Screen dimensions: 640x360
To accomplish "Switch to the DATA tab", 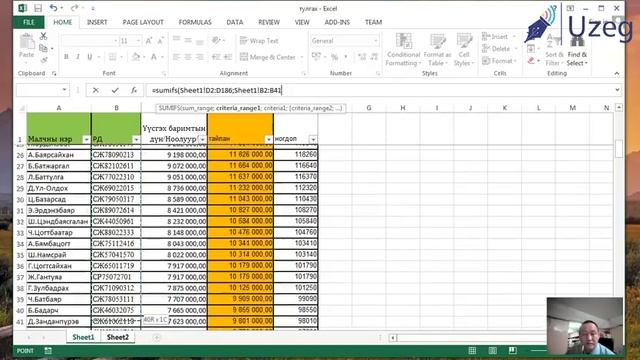I will pos(235,22).
